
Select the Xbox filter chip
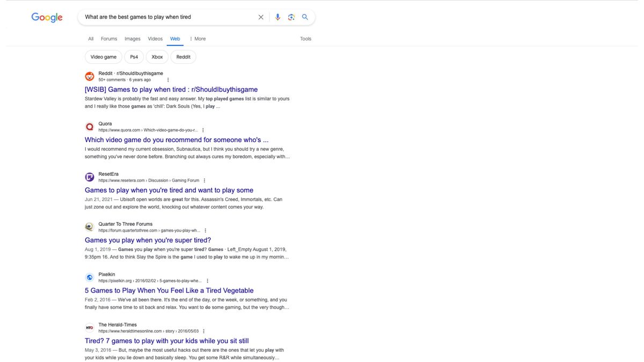157,56
